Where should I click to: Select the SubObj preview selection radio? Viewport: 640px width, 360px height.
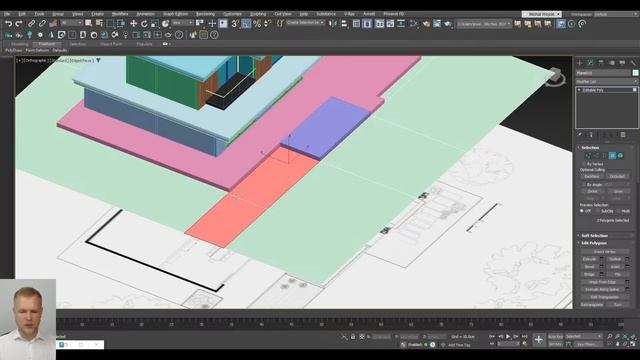coord(598,211)
